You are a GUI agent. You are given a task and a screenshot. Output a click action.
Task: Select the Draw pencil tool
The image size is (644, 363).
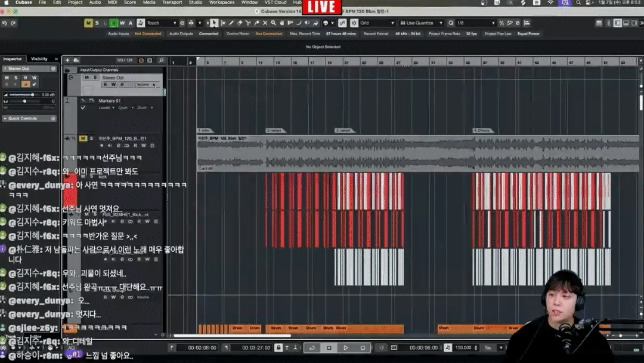(x=231, y=23)
